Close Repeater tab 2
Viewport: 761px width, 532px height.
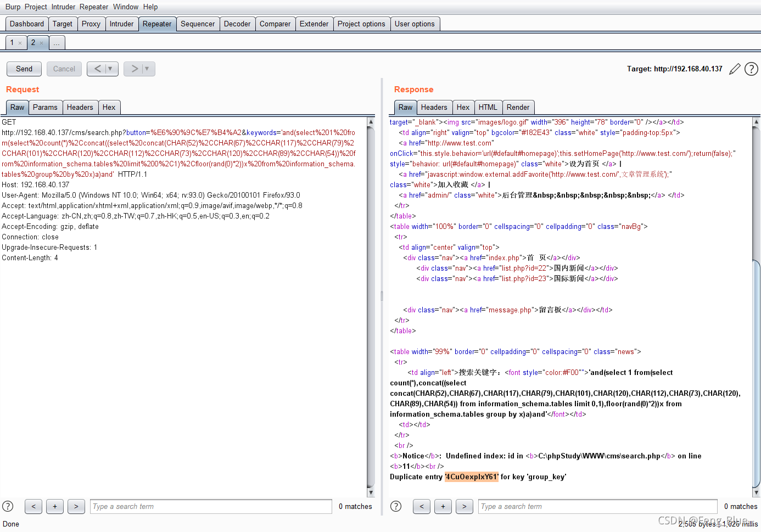click(41, 43)
